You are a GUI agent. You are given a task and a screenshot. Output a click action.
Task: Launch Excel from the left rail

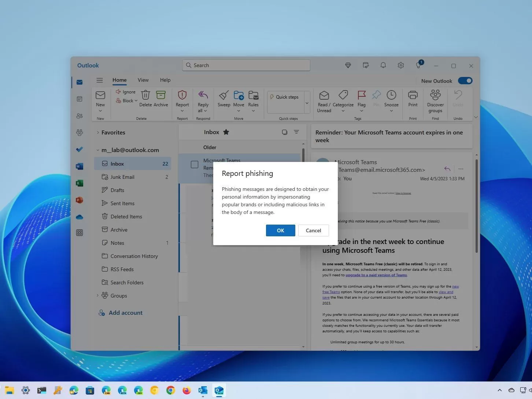[x=80, y=183]
